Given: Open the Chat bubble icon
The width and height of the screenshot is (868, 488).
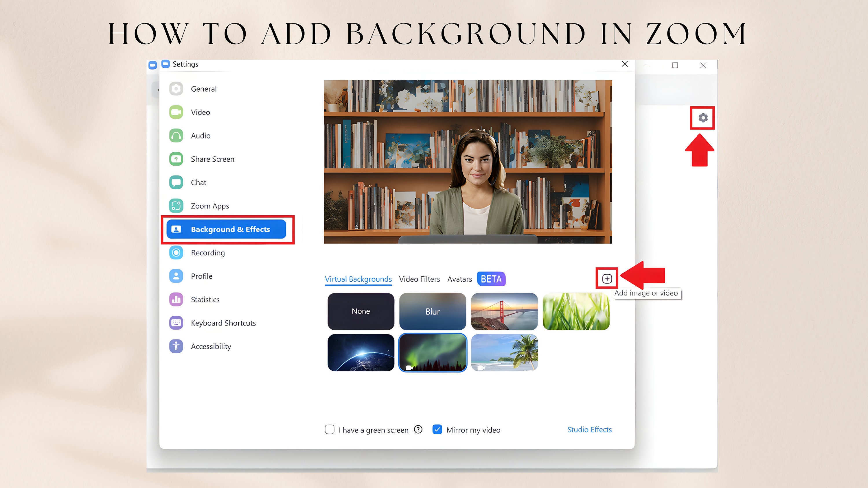Looking at the screenshot, I should [176, 182].
